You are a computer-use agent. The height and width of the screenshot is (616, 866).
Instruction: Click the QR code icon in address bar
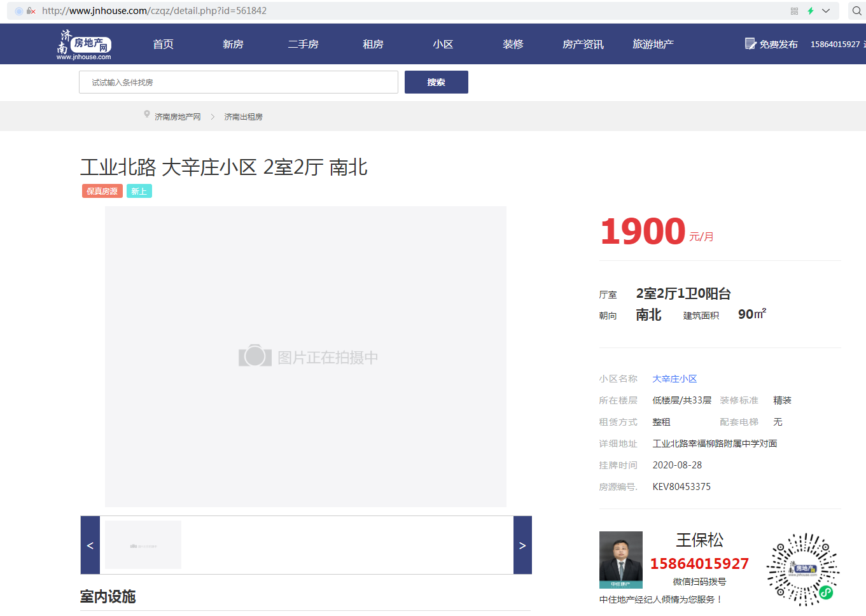[794, 11]
